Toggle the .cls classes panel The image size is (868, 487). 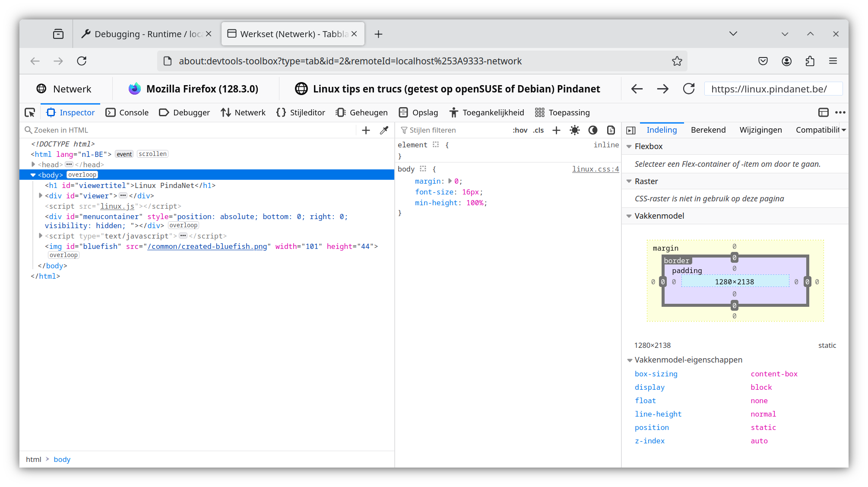pyautogui.click(x=538, y=130)
